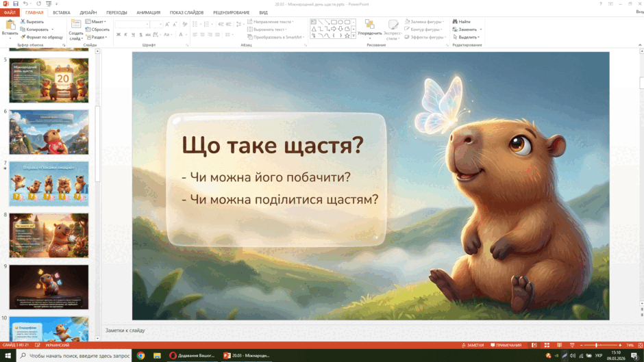Screen dimensions: 644x362
Task: Start slideshow from the status bar icon
Action: pos(571,345)
